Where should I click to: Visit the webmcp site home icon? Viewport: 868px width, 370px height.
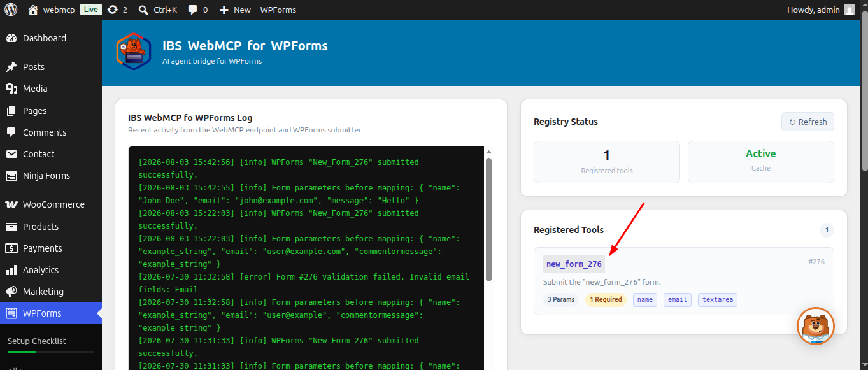(33, 10)
